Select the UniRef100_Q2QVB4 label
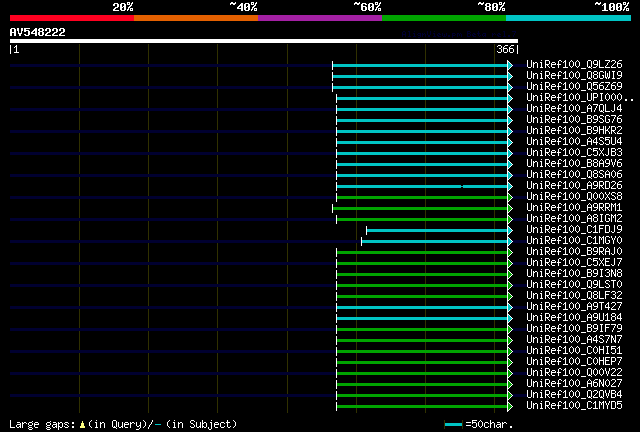 coord(574,395)
